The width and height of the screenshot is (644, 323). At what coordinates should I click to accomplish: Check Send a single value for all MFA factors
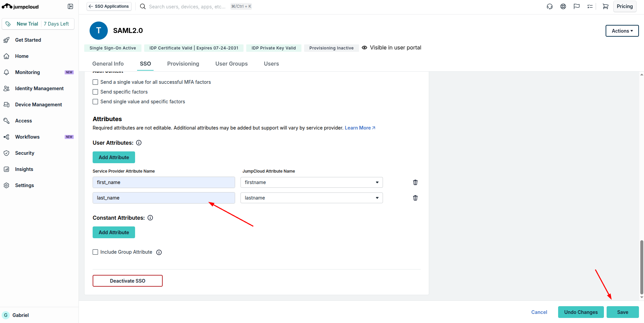[x=95, y=82]
